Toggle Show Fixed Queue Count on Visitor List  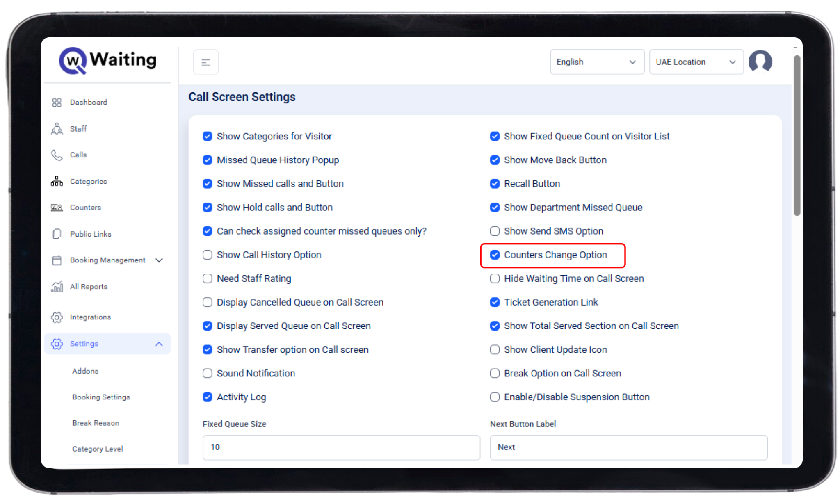[495, 136]
